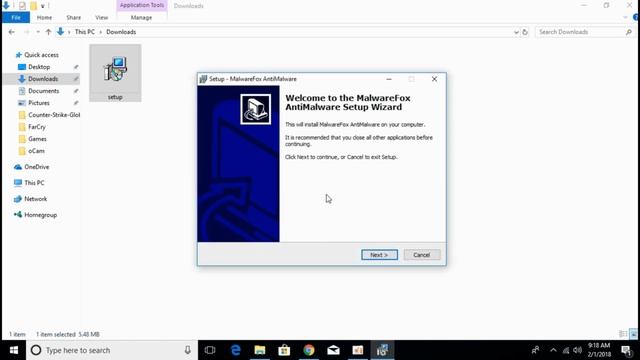Launch Microsoft Edge from the taskbar
This screenshot has width=640, height=360.
tap(236, 350)
